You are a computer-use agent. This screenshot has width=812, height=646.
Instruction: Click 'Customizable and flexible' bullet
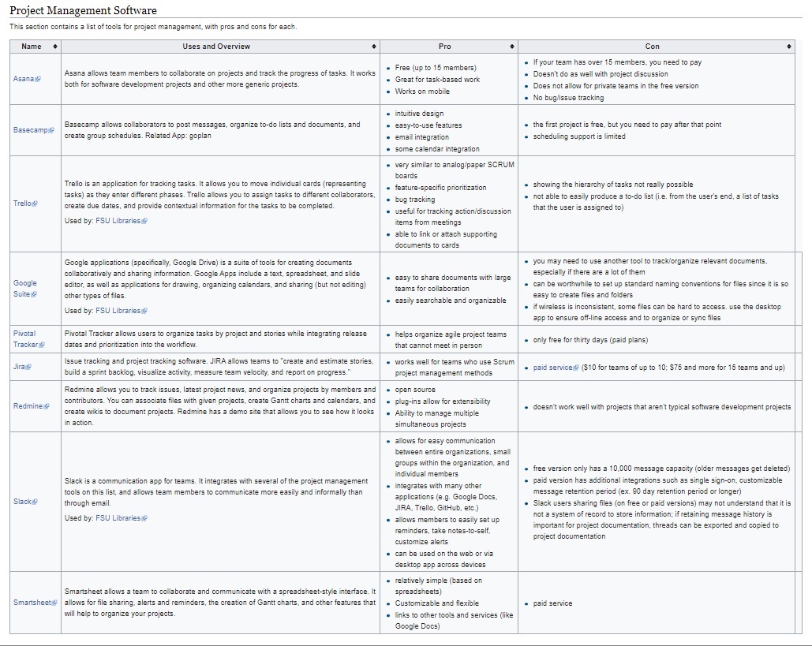[436, 603]
